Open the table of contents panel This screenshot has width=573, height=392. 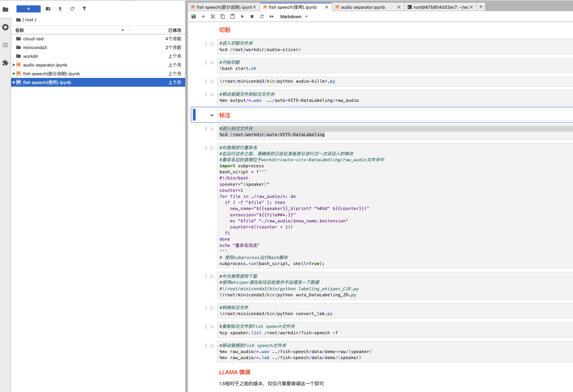[x=5, y=45]
